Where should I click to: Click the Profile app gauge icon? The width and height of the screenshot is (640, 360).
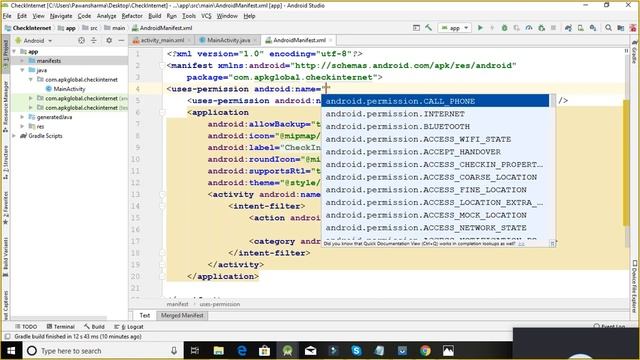529,28
